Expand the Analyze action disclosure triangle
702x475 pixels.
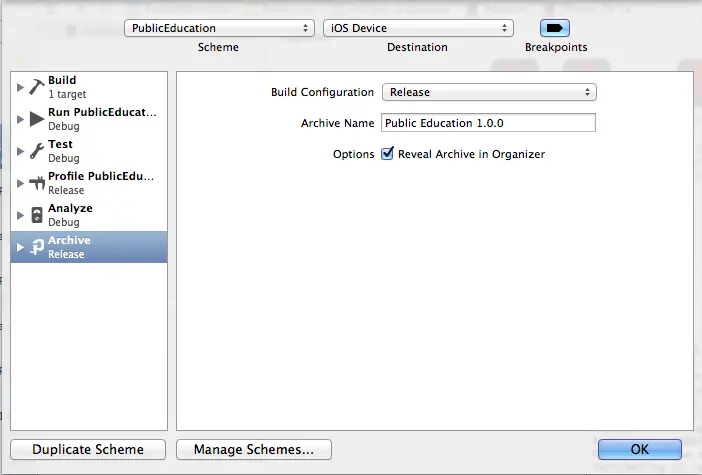20,215
